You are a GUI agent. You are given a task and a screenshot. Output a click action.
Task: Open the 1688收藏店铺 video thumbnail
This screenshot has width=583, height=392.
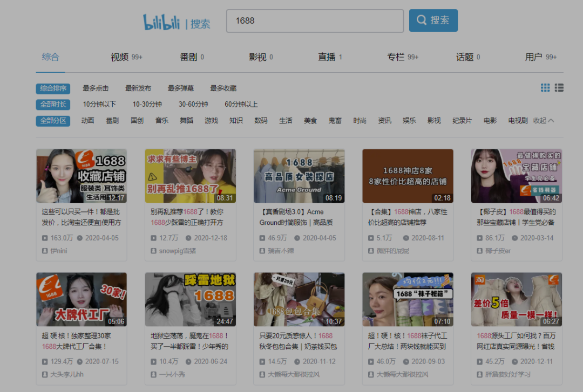click(82, 176)
